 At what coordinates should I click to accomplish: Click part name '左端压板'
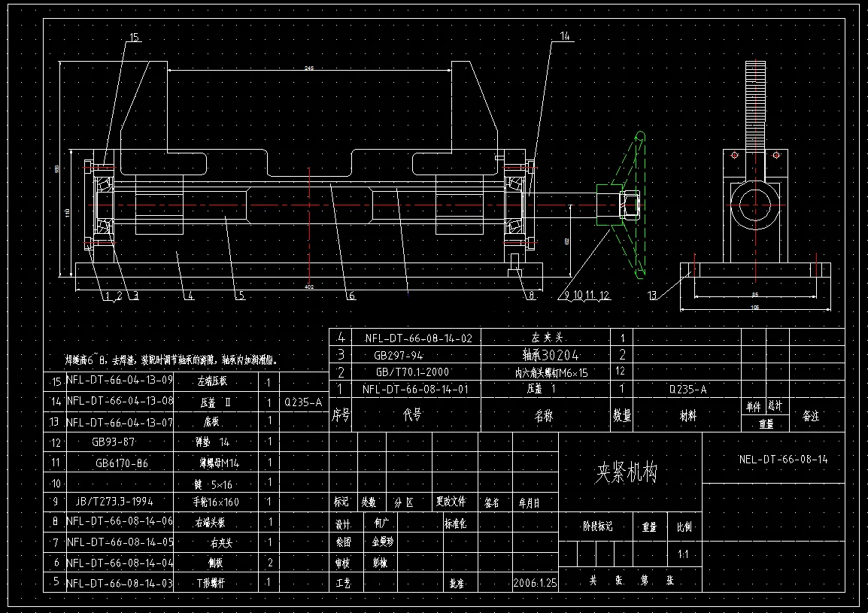click(212, 381)
